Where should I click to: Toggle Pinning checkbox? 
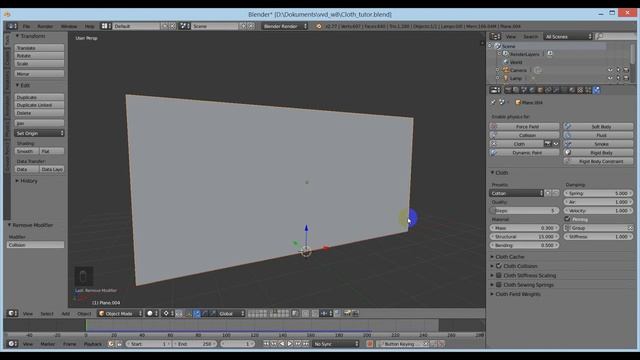(x=567, y=219)
